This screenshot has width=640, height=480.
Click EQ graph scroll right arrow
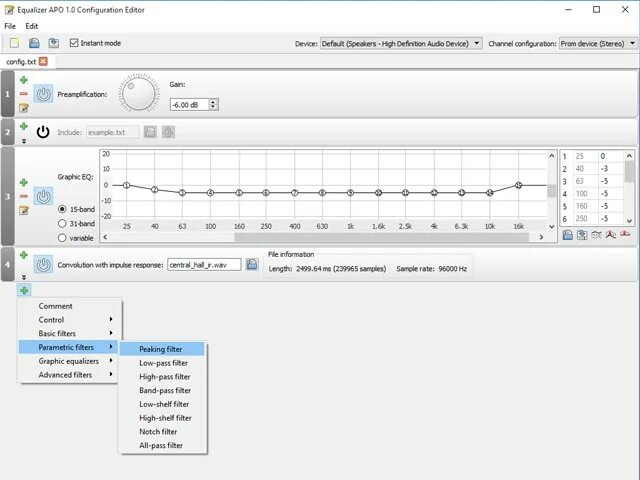541,237
